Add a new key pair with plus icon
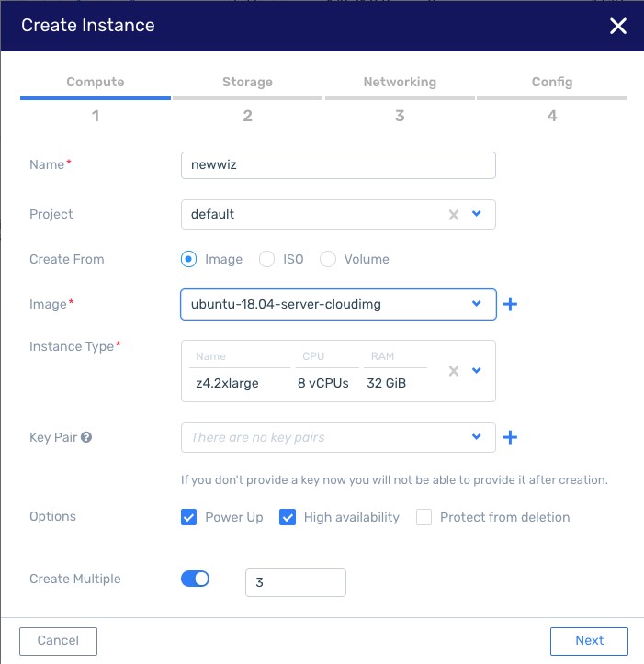This screenshot has height=664, width=644. point(510,437)
